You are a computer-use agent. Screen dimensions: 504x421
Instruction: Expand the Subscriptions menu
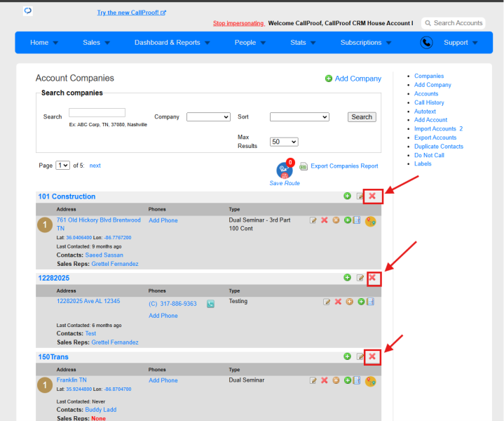click(366, 43)
